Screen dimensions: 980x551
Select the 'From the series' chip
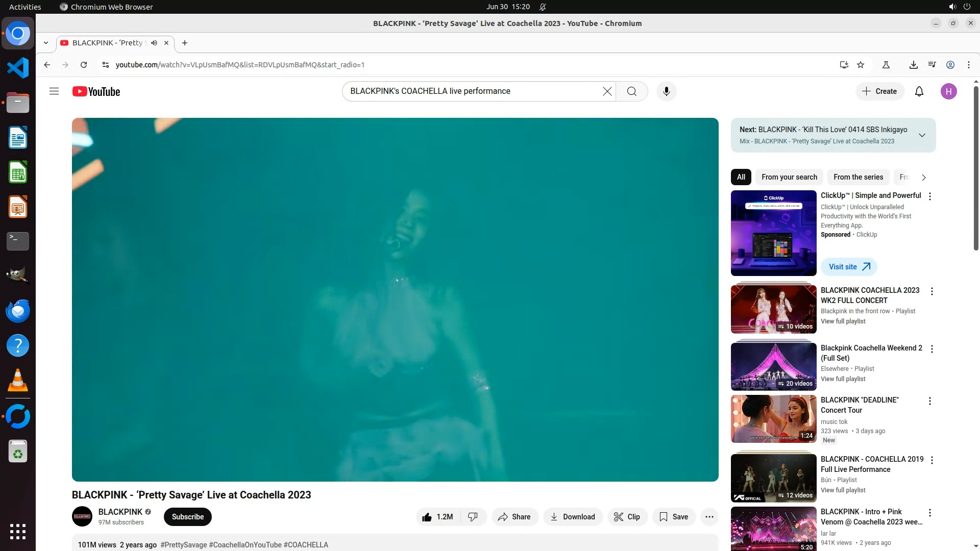tap(858, 177)
